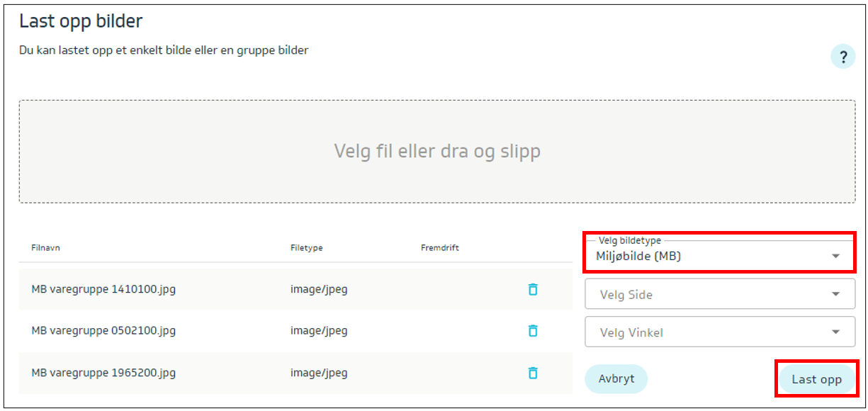Click the Filetype column header

306,248
